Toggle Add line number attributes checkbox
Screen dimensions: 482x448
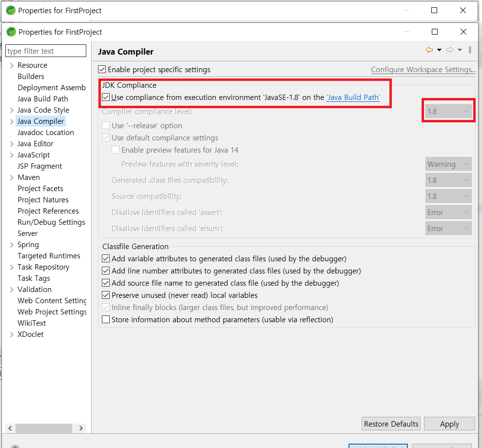point(106,271)
